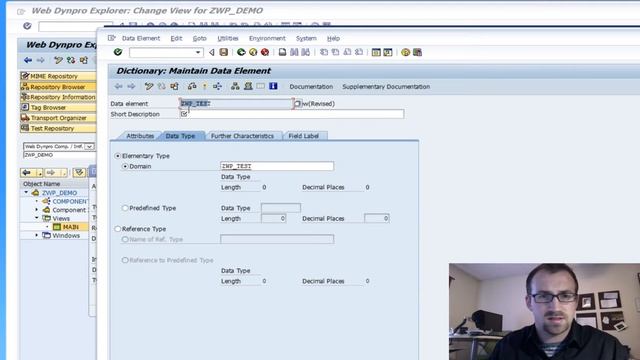Open Repository Browser in the explorer sidebar
This screenshot has height=360, width=640.
[x=58, y=87]
